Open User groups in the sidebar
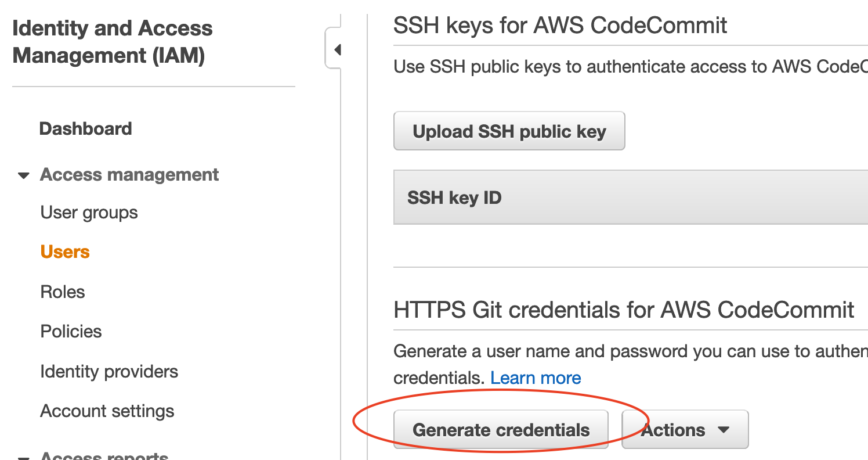868x460 pixels. coord(89,213)
